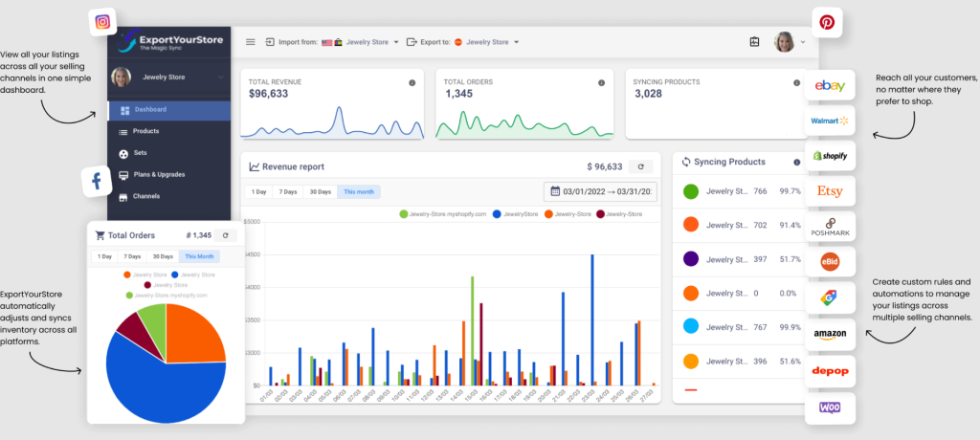Click the Import from icon
Viewport: 980px width, 440px height.
[269, 42]
